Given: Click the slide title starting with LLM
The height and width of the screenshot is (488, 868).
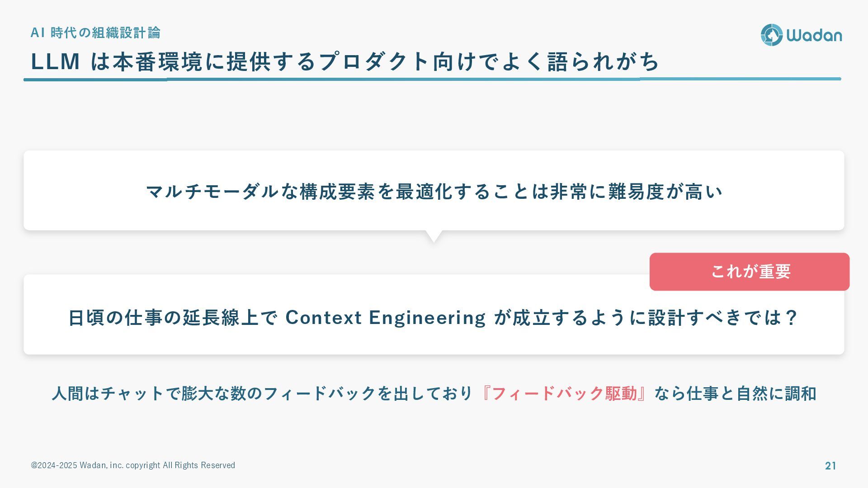Looking at the screenshot, I should (345, 61).
